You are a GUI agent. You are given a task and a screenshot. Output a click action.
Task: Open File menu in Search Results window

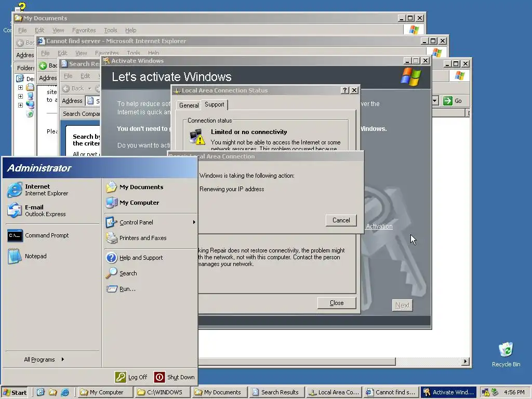pos(68,76)
